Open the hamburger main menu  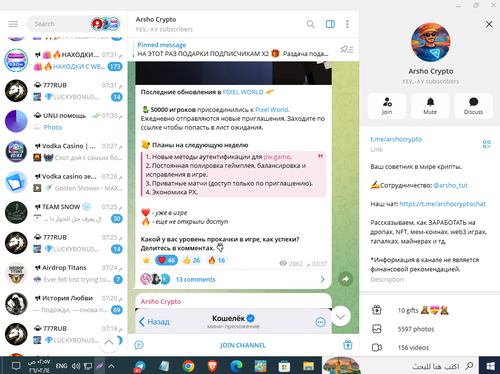(13, 24)
